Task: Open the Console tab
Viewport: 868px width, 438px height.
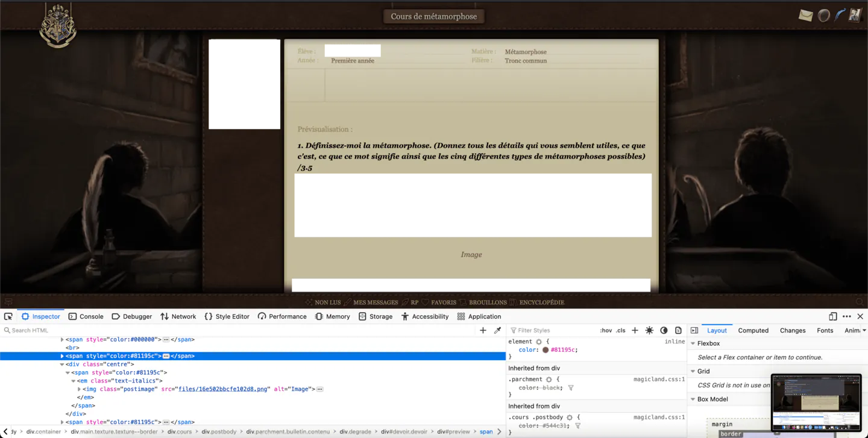Action: 86,316
